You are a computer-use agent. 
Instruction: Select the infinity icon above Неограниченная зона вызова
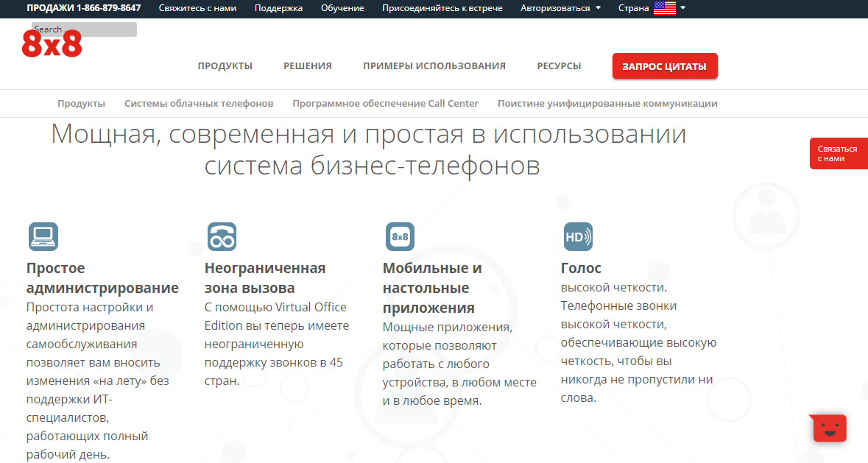click(220, 236)
